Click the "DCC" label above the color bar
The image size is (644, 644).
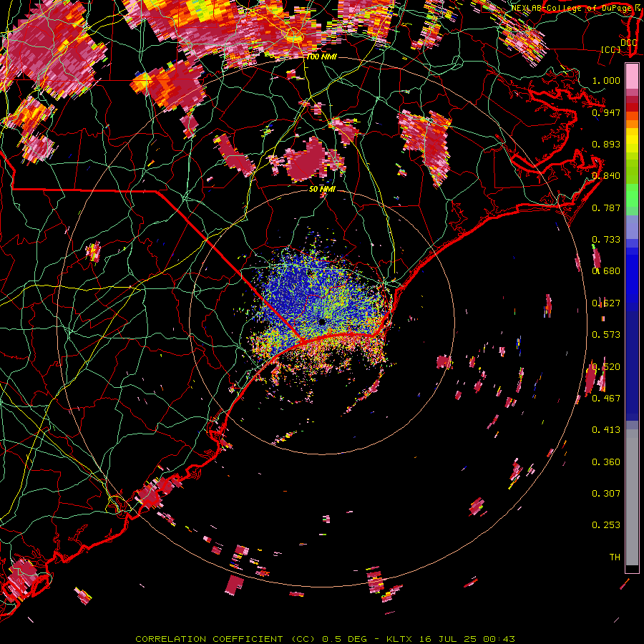(628, 43)
